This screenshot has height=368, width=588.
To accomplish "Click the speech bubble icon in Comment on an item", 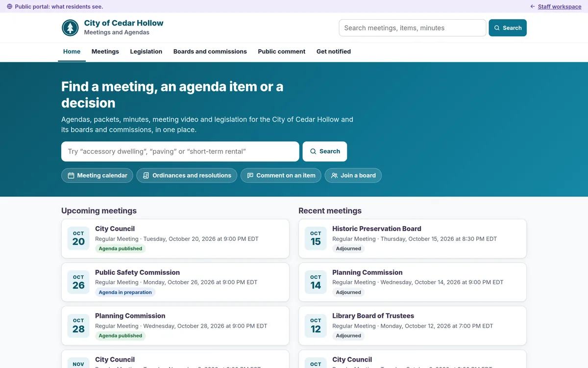I will point(250,176).
